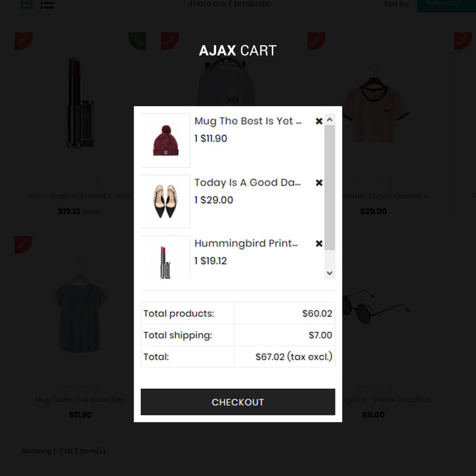The height and width of the screenshot is (476, 476).
Task: Click the Hummingbird Printed T-shirt product title
Action: tap(80, 196)
